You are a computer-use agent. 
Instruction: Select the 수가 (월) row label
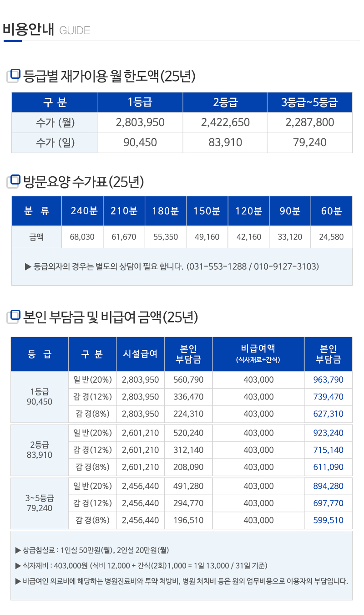click(55, 123)
